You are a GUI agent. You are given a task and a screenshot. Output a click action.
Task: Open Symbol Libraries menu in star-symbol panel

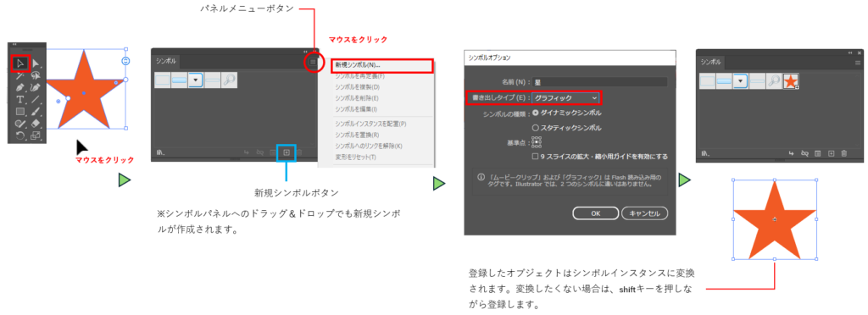click(705, 153)
